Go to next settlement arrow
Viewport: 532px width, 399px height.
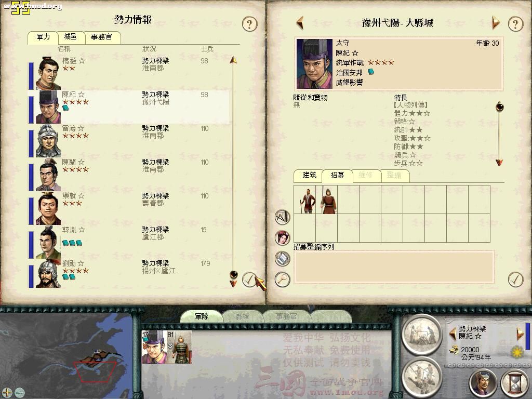tap(496, 23)
